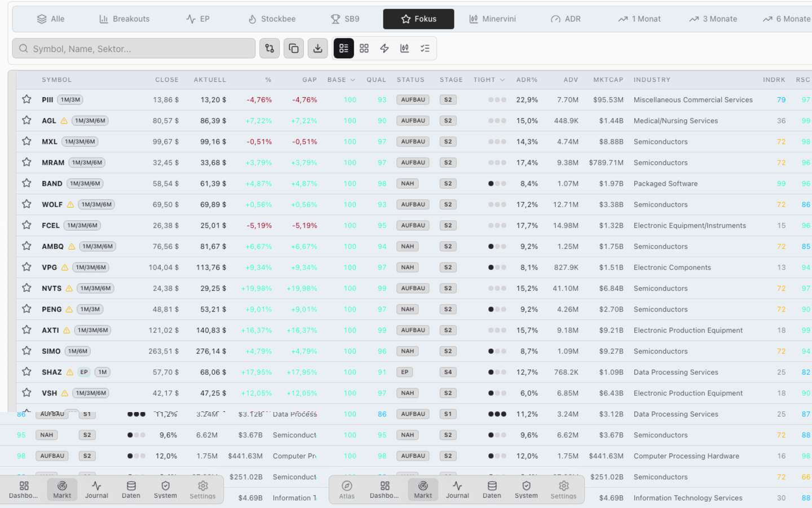
Task: Click the compare/swap icon beside the search box
Action: tap(270, 49)
